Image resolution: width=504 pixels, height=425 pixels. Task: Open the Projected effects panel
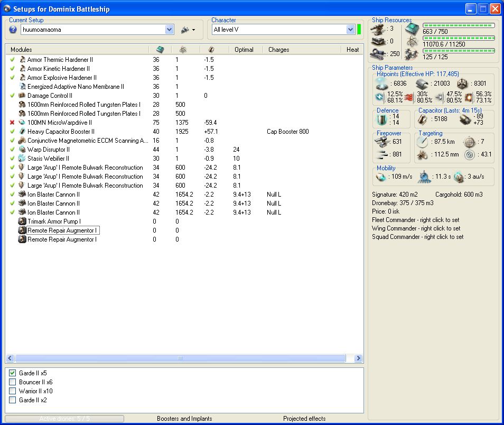tap(304, 419)
